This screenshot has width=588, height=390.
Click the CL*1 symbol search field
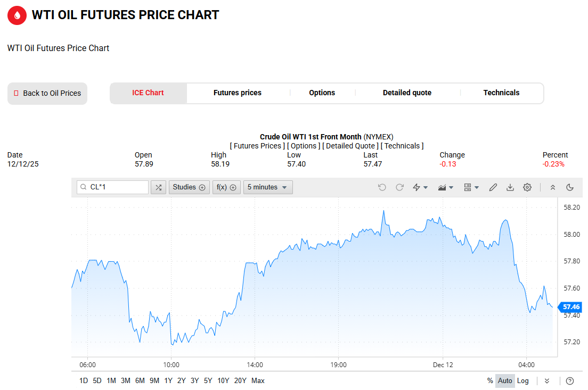[x=113, y=187]
